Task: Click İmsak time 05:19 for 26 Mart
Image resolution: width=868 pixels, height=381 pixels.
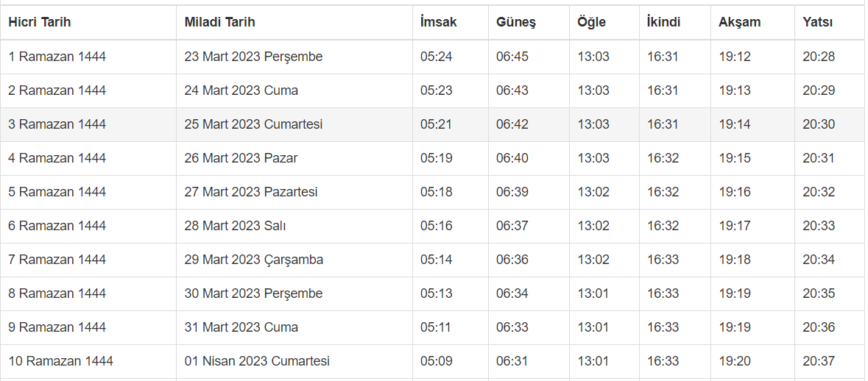Action: (436, 158)
